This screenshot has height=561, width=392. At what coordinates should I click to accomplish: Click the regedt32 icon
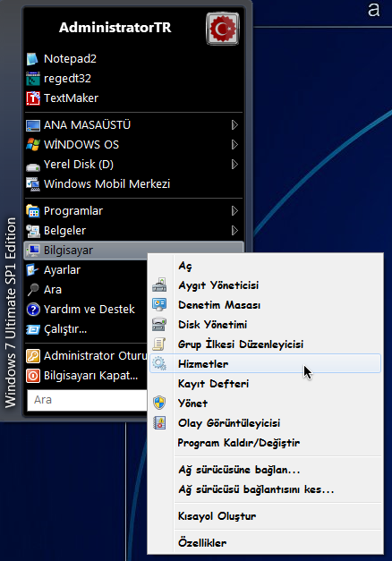tap(33, 79)
